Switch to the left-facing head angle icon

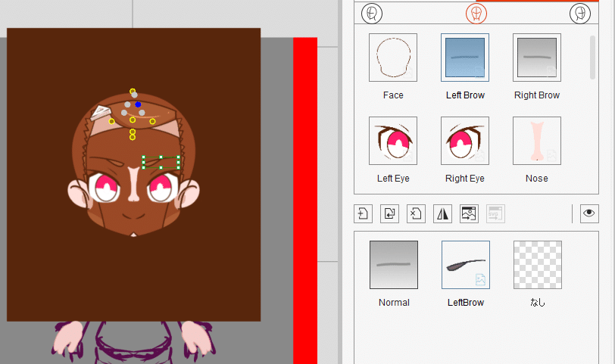[x=371, y=14]
